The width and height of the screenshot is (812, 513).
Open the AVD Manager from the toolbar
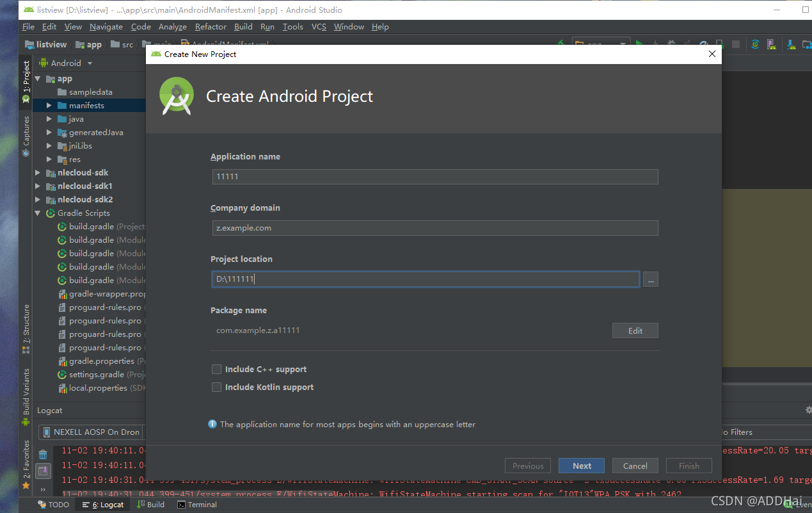(770, 44)
